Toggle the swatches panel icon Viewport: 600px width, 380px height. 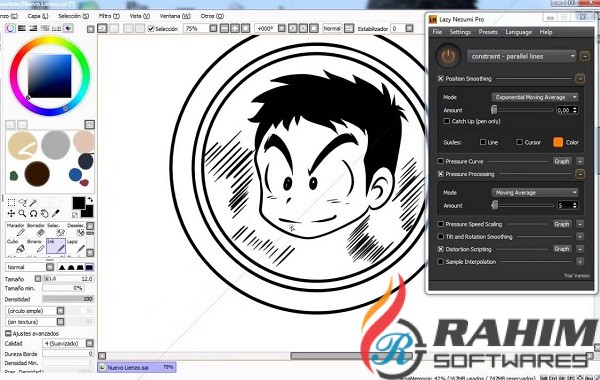[x=56, y=28]
